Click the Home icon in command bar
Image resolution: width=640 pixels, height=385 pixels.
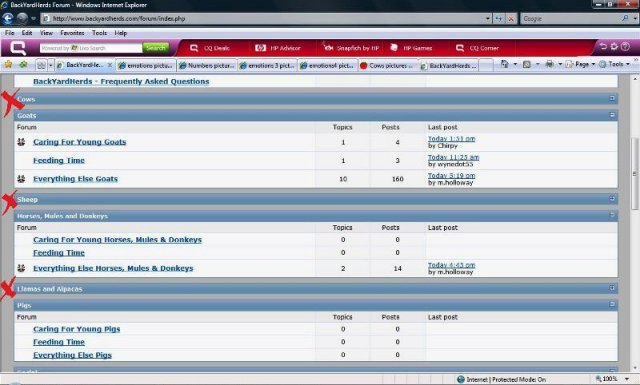pos(505,64)
